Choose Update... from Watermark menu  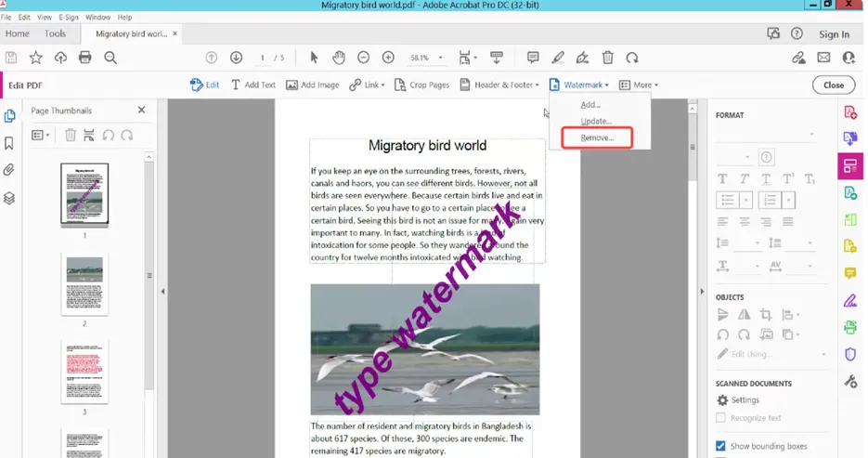[x=596, y=122]
